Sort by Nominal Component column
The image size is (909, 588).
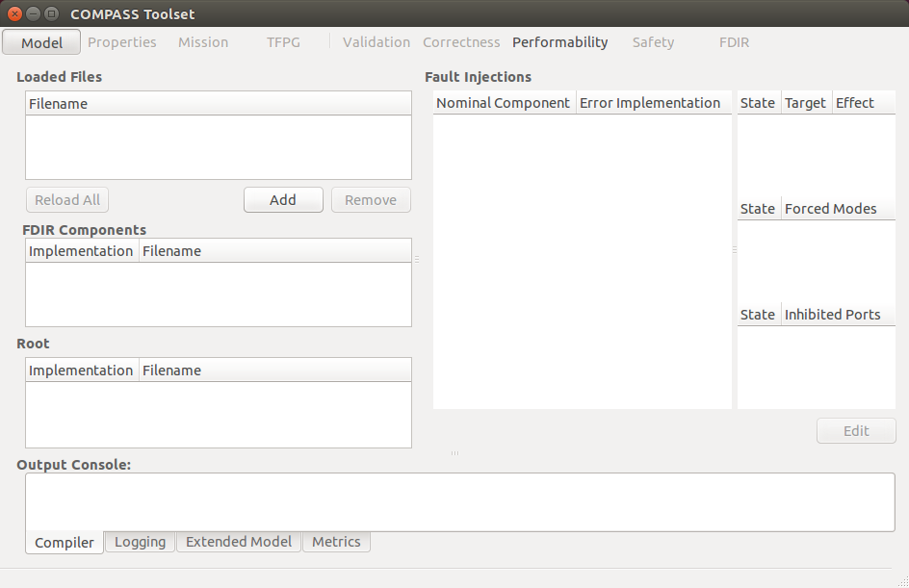505,103
